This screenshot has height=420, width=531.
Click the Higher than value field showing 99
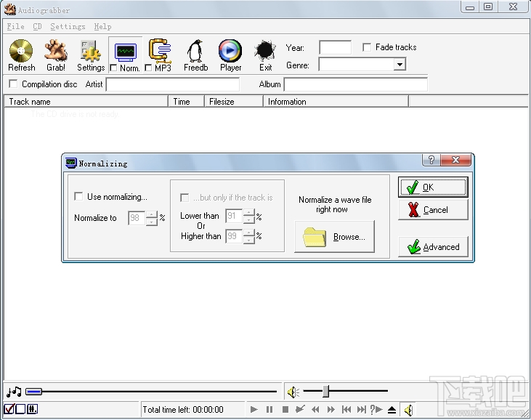pos(234,236)
